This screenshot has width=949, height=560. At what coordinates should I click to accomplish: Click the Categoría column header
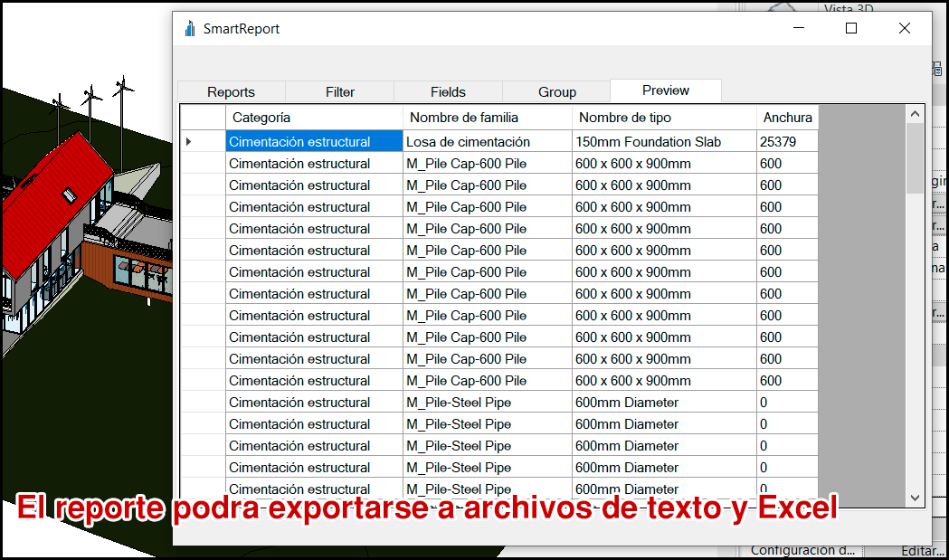click(x=314, y=118)
